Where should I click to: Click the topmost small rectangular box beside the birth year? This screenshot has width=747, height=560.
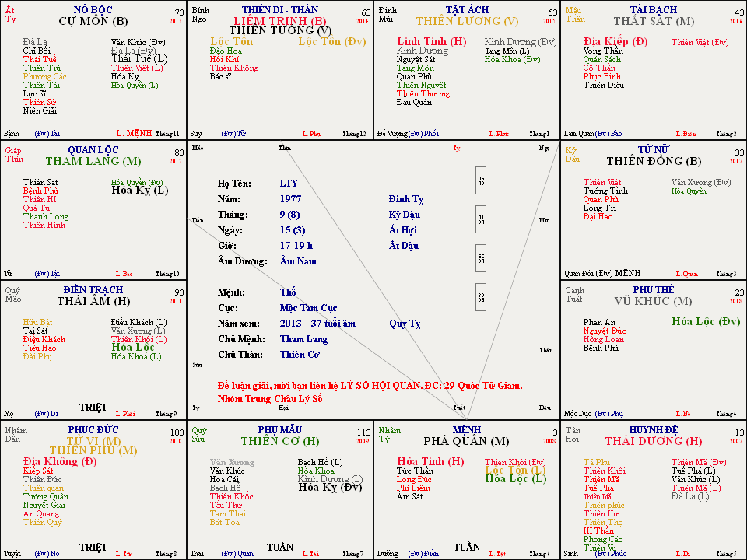[x=481, y=180]
